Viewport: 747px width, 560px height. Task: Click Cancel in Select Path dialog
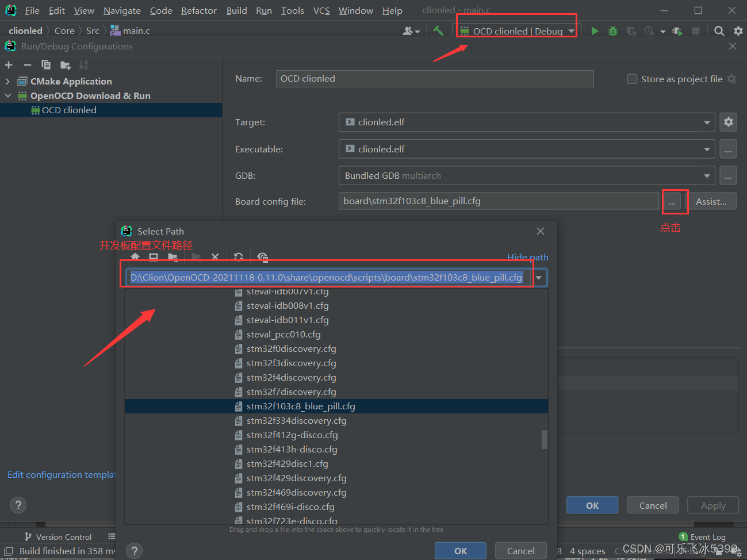click(x=520, y=551)
